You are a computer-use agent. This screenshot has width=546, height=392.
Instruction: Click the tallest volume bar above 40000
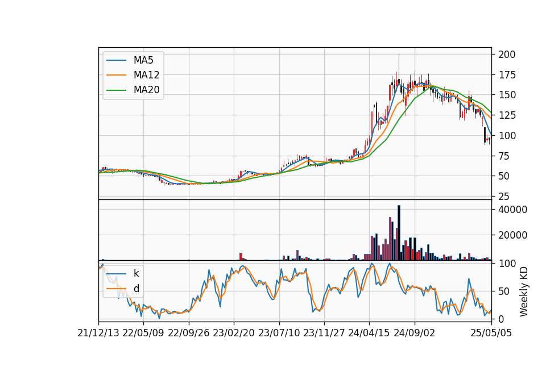[399, 233]
